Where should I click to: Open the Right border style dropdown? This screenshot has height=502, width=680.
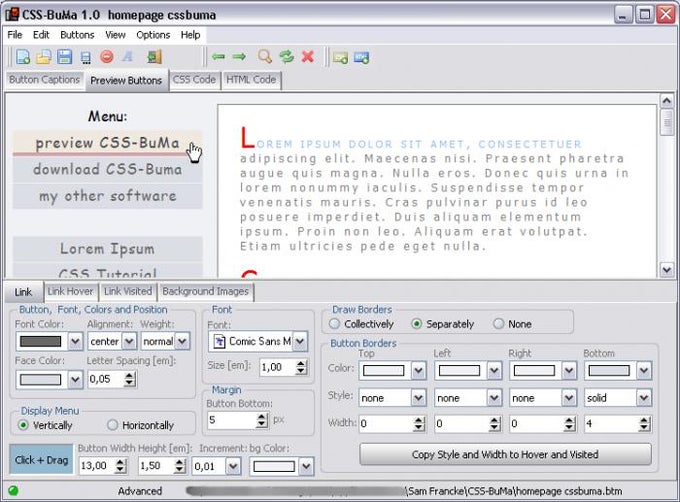(569, 398)
